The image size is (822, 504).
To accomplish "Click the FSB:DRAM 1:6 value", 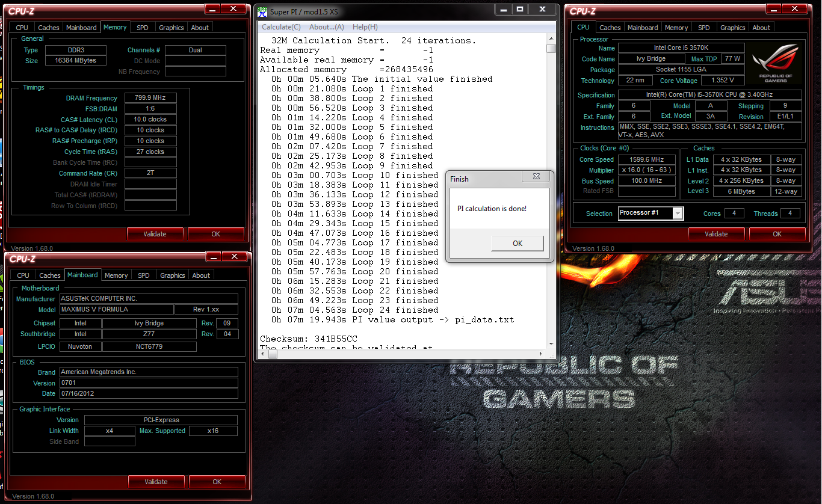I will (150, 109).
